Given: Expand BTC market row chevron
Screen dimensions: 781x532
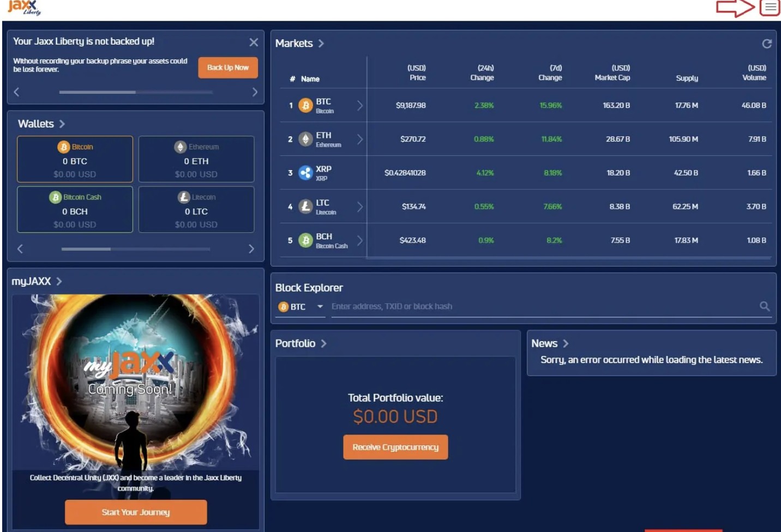Looking at the screenshot, I should click(x=360, y=106).
